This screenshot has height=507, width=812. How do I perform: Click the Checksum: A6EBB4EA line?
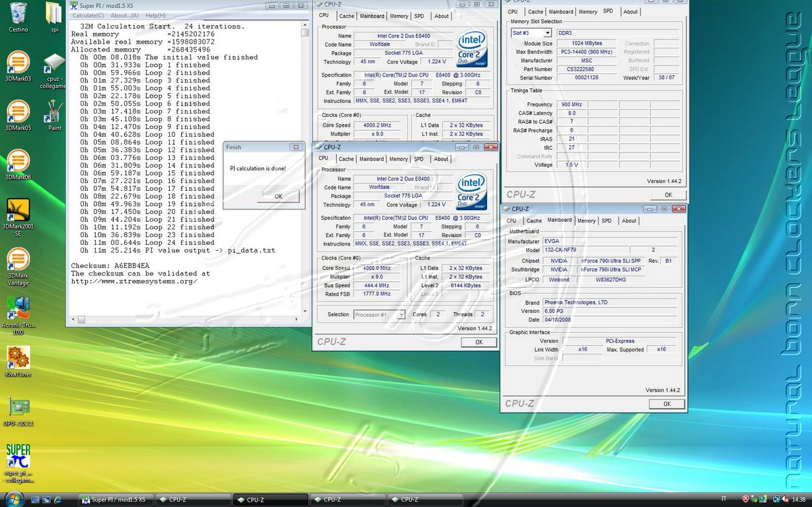coord(110,265)
